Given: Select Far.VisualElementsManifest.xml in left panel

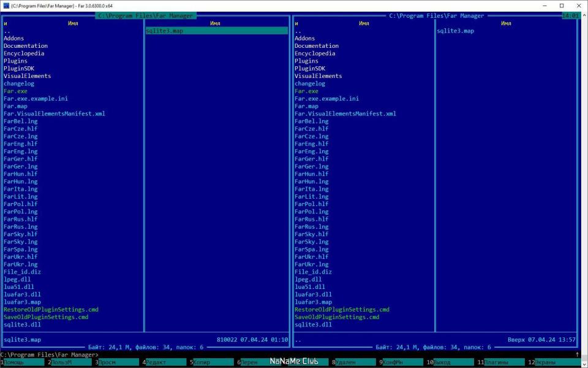Looking at the screenshot, I should pos(55,113).
